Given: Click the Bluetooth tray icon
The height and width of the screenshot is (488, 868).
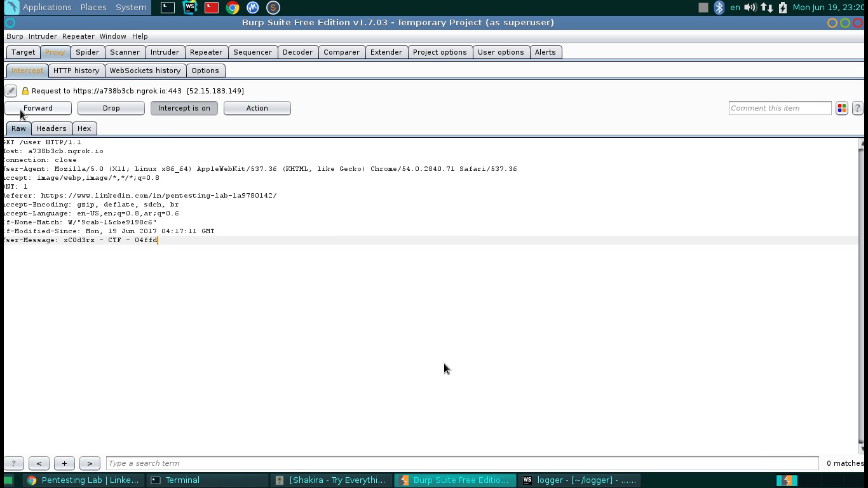Looking at the screenshot, I should pyautogui.click(x=719, y=8).
